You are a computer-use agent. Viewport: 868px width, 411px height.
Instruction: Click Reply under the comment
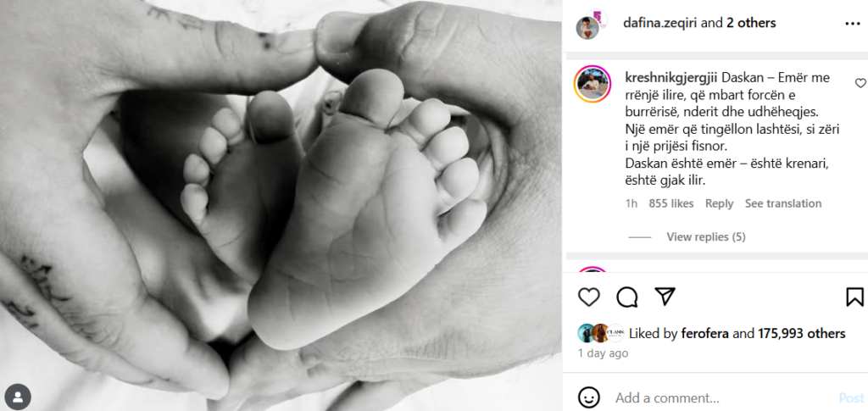tap(719, 203)
